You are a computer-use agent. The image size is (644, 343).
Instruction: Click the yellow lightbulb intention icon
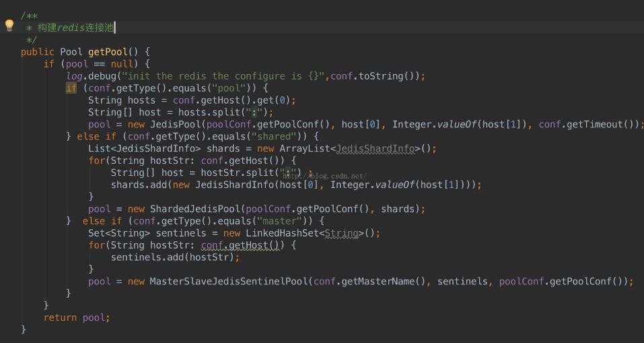(9, 26)
